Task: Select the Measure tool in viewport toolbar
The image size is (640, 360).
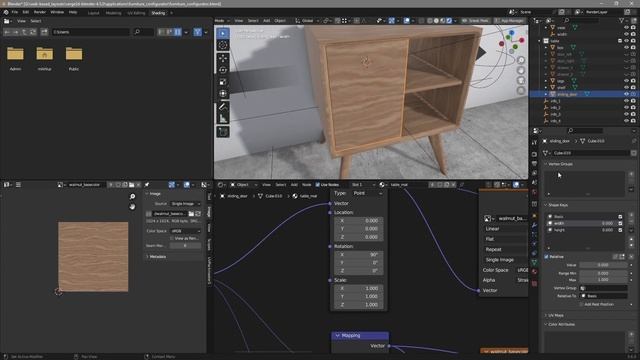Action: point(222,119)
